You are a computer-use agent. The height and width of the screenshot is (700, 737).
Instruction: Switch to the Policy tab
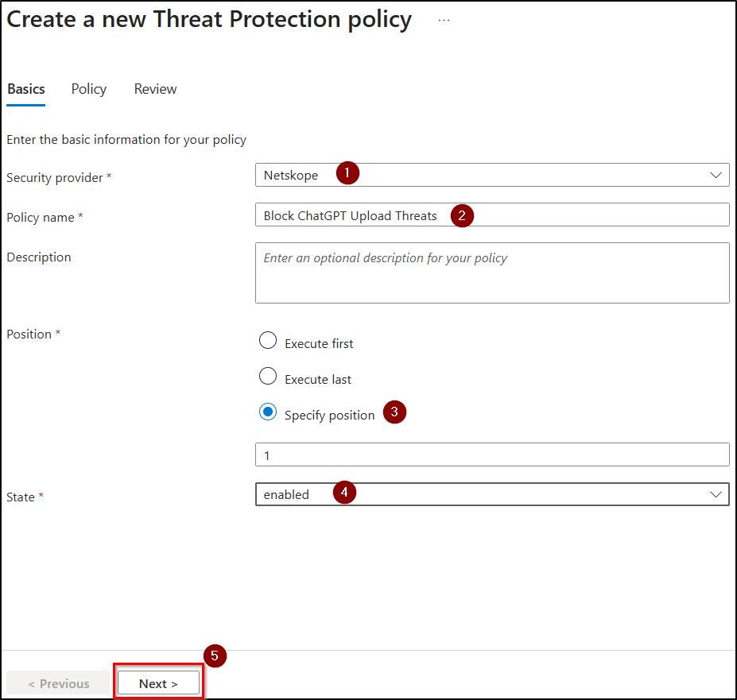click(x=89, y=89)
